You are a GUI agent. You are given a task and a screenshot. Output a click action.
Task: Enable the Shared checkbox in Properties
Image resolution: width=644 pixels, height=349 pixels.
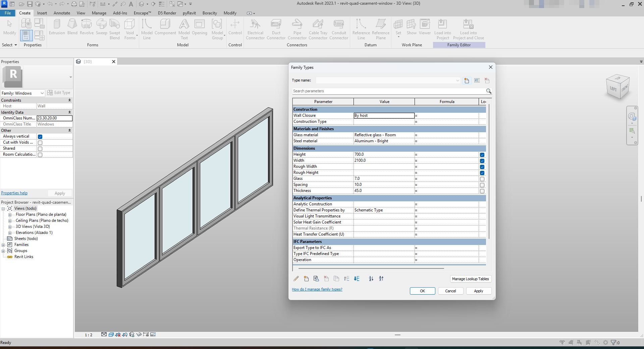40,149
